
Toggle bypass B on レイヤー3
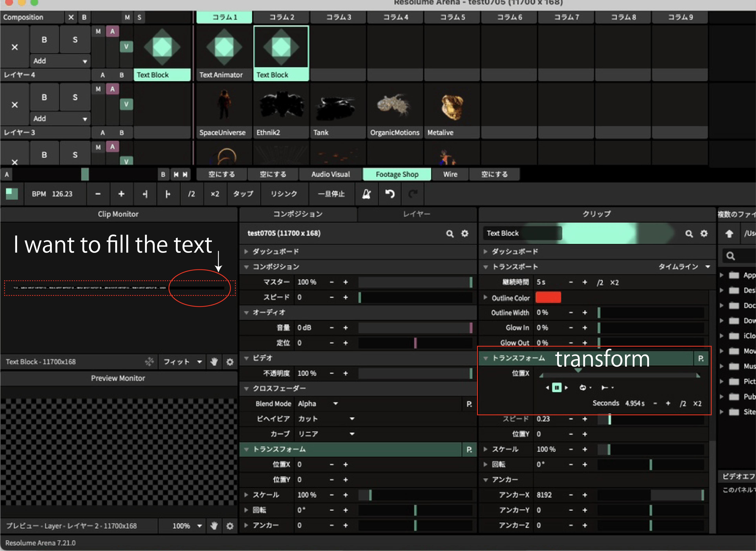click(44, 97)
